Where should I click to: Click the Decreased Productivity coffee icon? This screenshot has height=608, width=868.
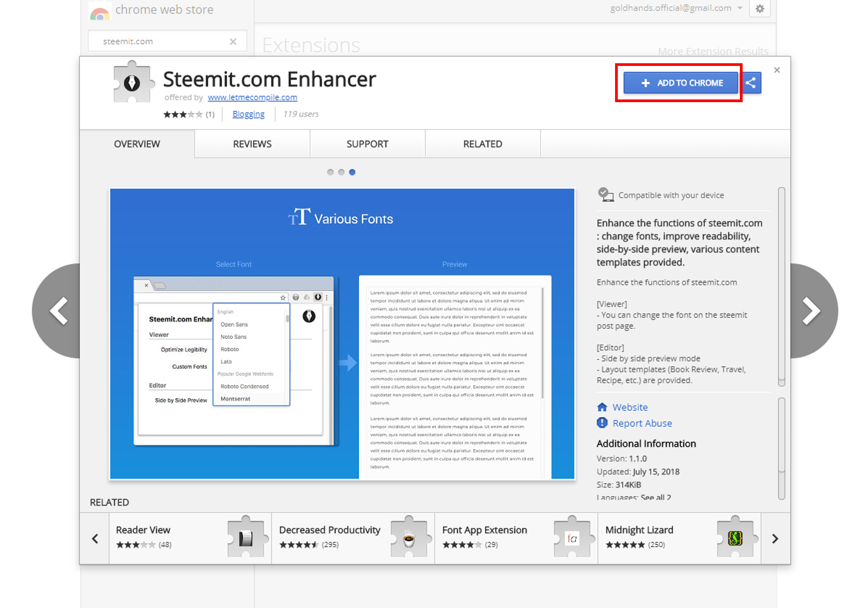pos(410,537)
